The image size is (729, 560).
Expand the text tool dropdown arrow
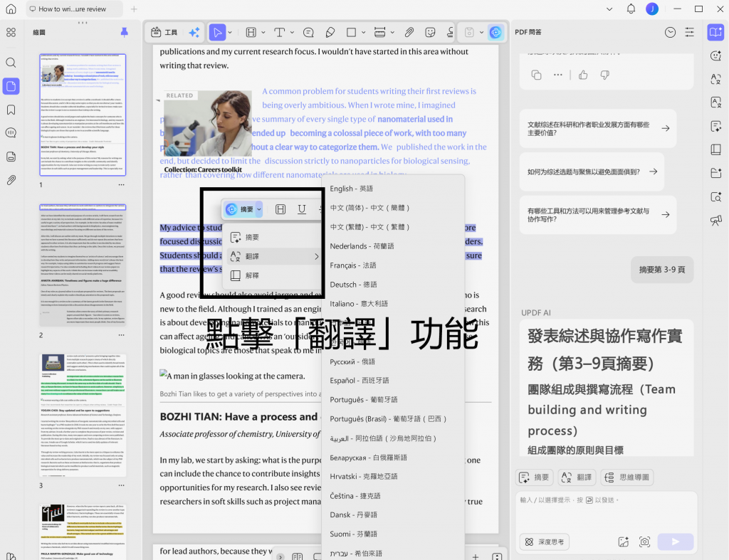292,33
